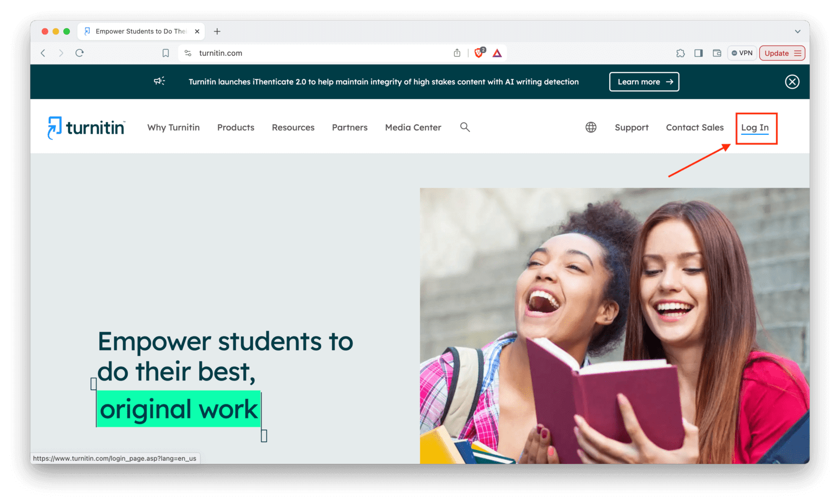Viewport: 840px width, 504px height.
Task: Click the megaphone announcement icon
Action: (159, 81)
